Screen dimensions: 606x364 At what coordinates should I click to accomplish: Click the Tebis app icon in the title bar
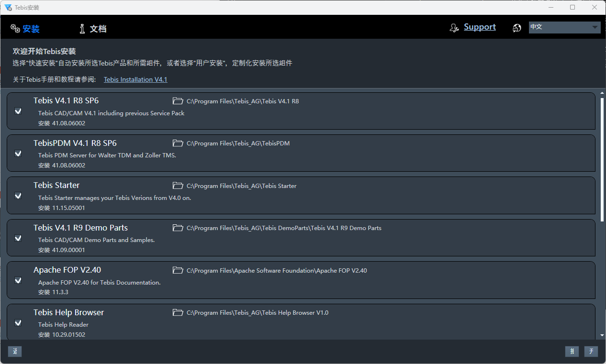(x=8, y=7)
